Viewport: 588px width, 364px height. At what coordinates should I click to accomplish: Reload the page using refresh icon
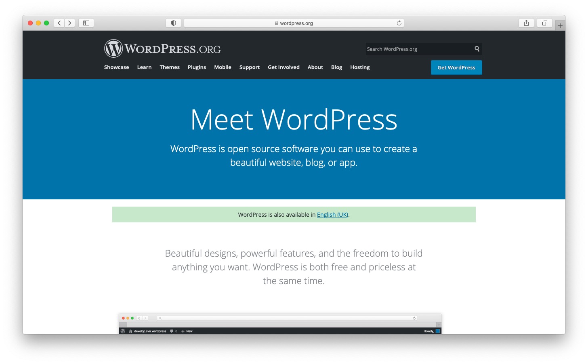pyautogui.click(x=399, y=23)
